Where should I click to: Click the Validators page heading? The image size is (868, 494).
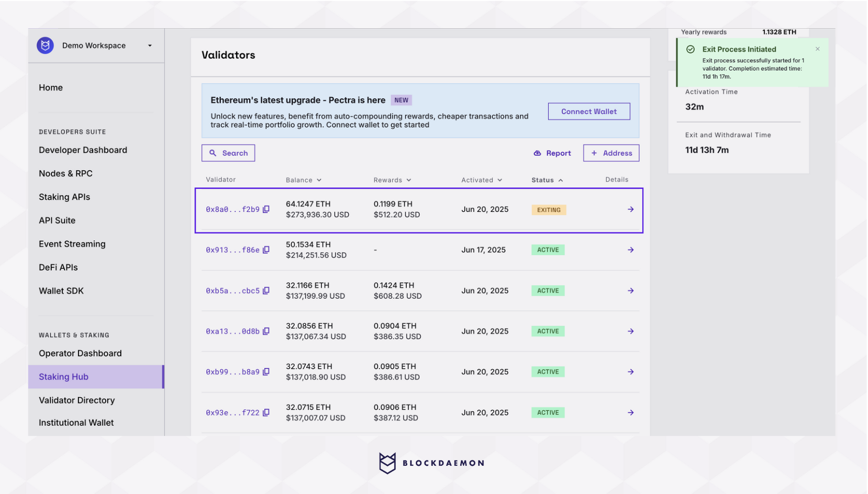pyautogui.click(x=228, y=55)
